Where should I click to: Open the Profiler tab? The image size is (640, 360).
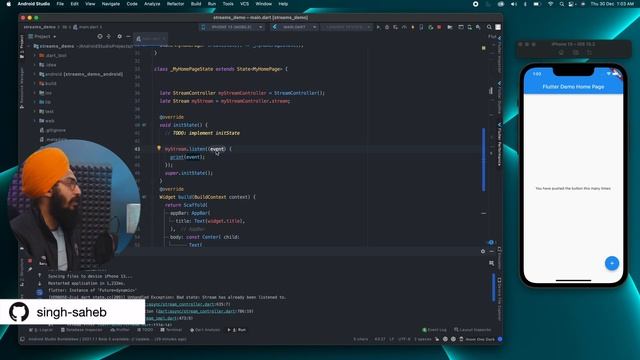tap(120, 330)
